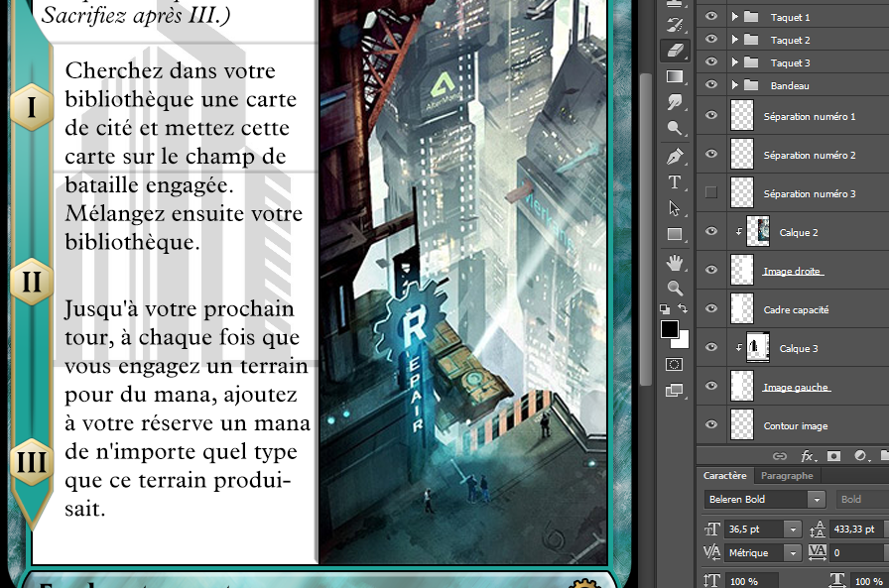Expand the Bandeau group

[735, 85]
